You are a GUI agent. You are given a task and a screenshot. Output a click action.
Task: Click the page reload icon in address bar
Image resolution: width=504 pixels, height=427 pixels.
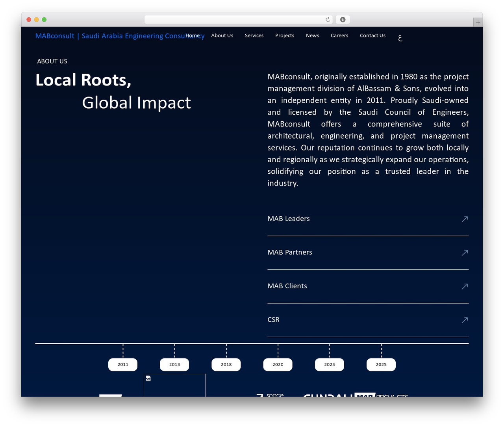[328, 20]
